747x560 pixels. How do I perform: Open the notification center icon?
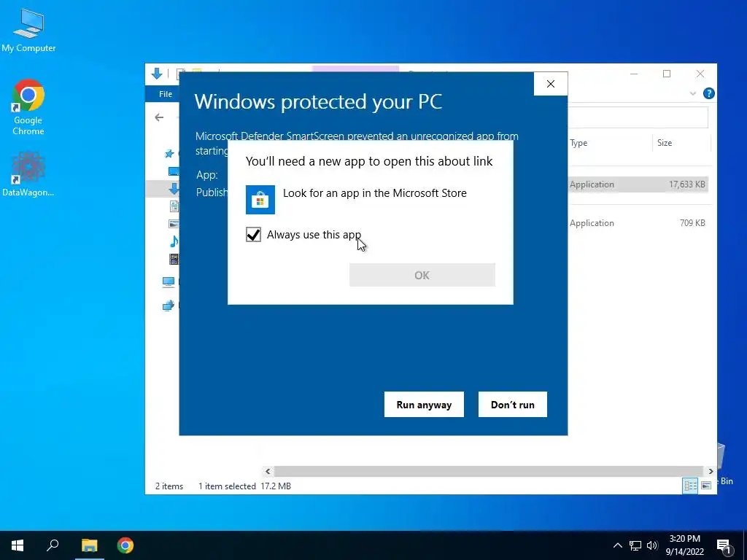tap(724, 545)
